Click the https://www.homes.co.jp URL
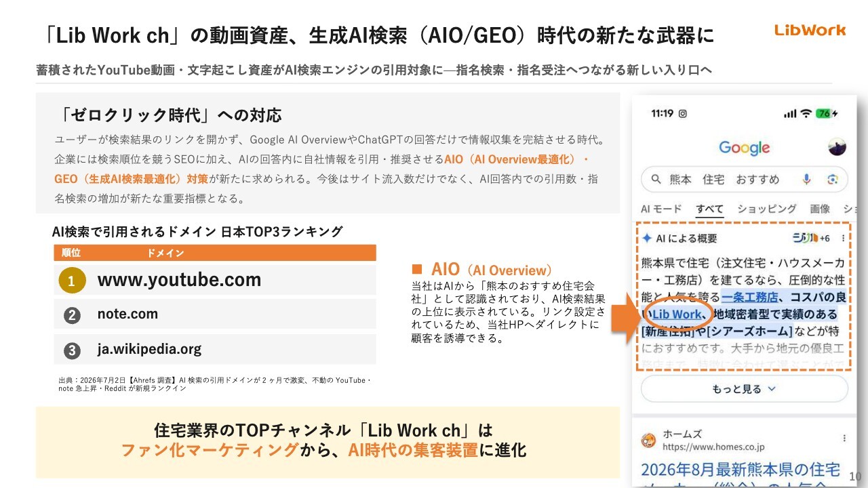The height and width of the screenshot is (488, 868). tap(713, 447)
